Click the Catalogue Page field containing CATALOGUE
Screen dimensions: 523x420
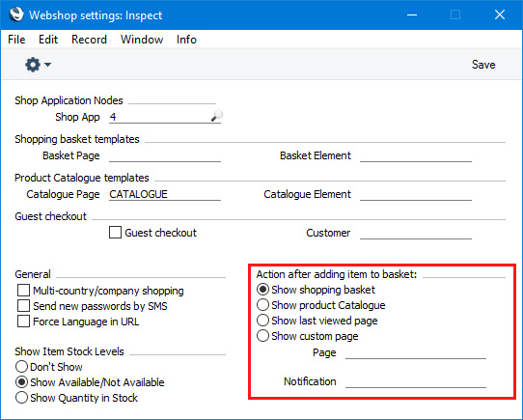tap(165, 194)
